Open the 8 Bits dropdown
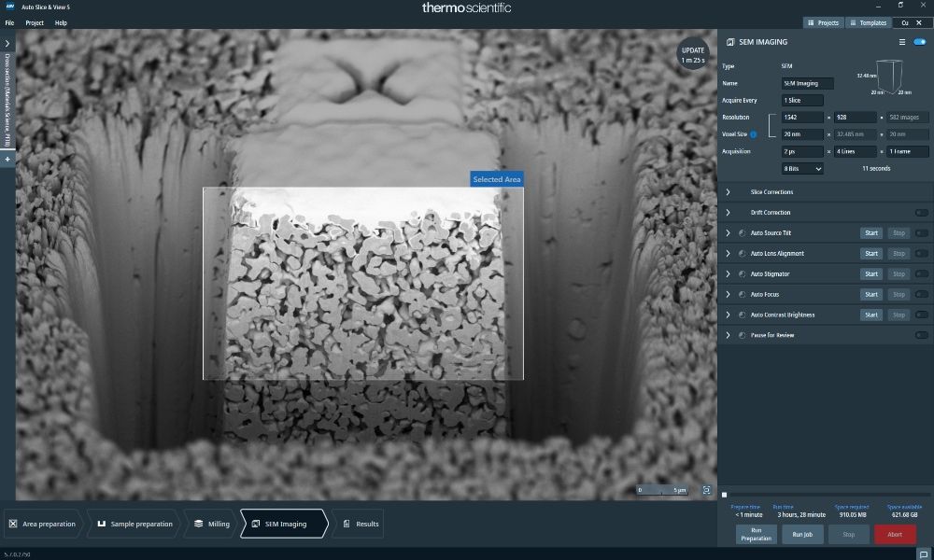 point(802,169)
